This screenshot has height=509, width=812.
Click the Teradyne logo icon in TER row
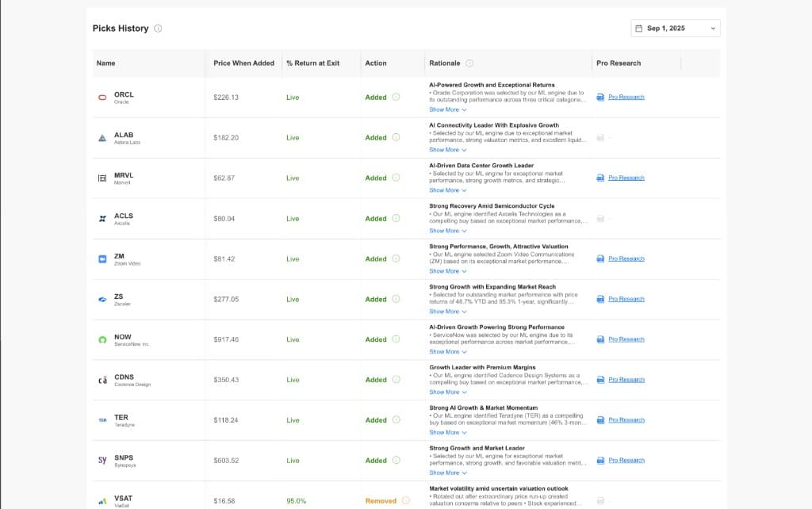[x=102, y=420]
